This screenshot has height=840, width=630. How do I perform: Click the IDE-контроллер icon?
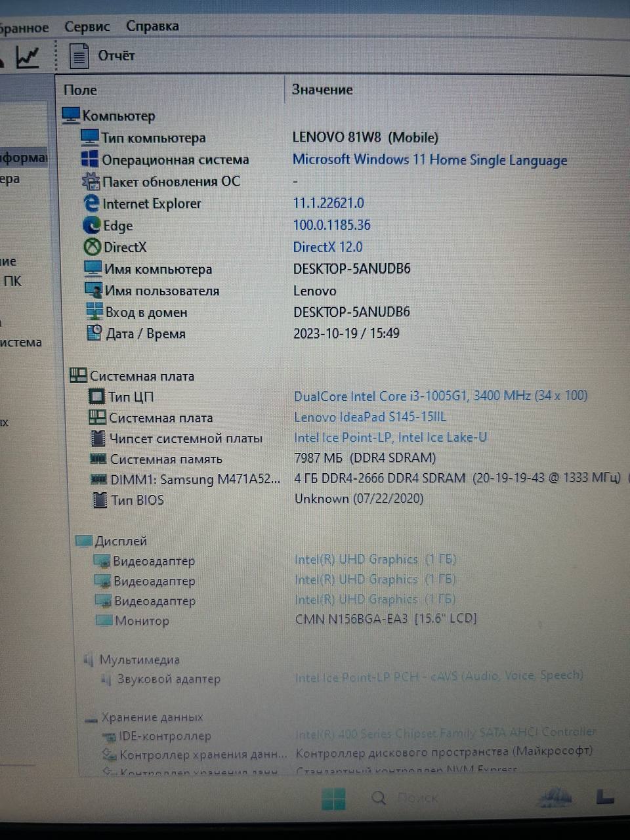point(110,736)
